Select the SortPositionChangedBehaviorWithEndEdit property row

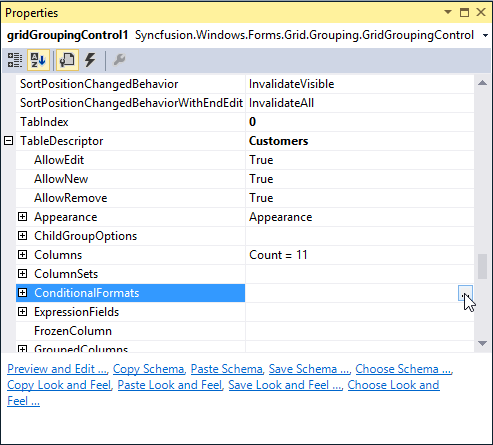tap(131, 103)
